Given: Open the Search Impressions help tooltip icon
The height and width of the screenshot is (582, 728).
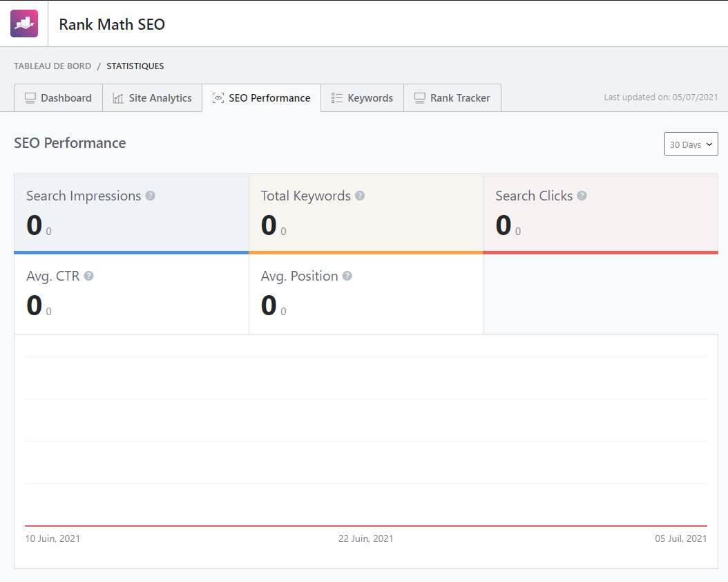Looking at the screenshot, I should click(149, 196).
